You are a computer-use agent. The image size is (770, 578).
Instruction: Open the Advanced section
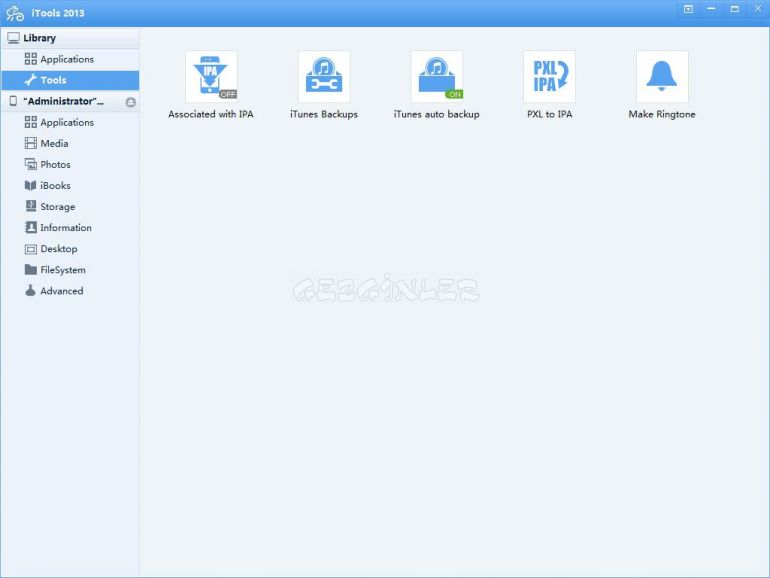[x=70, y=291]
